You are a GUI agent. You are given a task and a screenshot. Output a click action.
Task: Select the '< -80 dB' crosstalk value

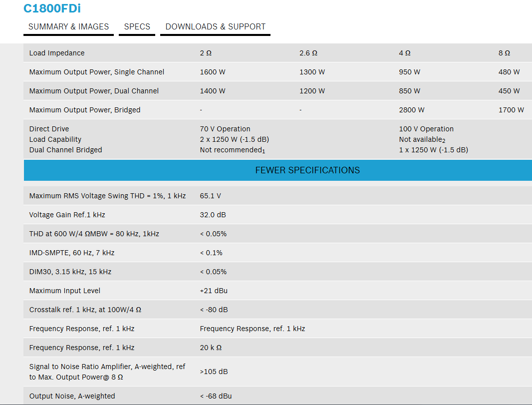(x=214, y=310)
